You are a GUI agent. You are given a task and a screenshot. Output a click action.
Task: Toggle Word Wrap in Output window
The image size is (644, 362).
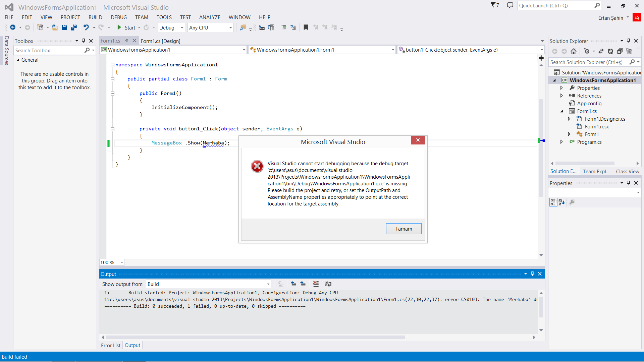coord(328,284)
